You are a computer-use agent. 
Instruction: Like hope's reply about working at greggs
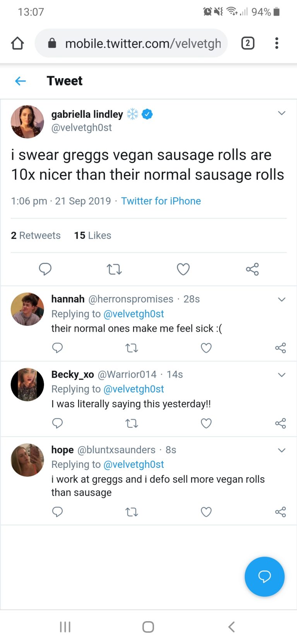pos(206,512)
